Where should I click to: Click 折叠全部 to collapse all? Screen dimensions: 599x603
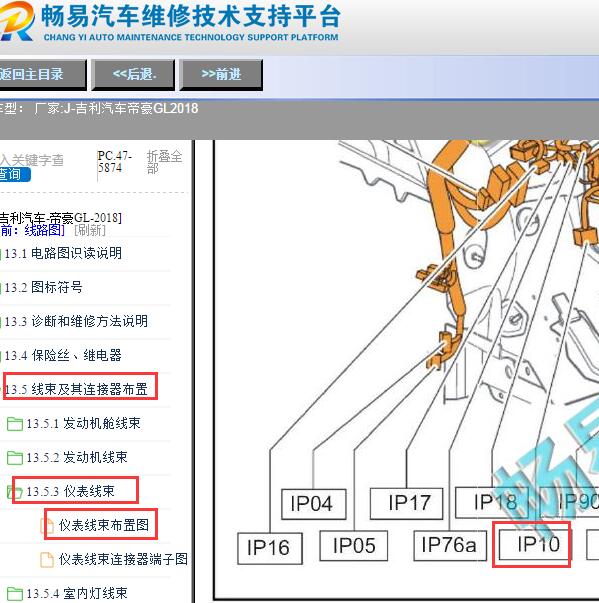point(165,162)
